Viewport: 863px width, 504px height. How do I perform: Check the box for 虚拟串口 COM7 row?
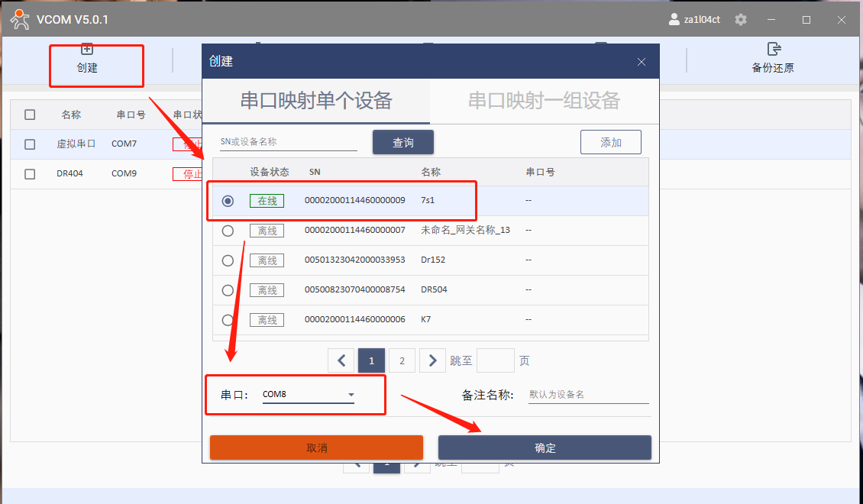[x=30, y=144]
